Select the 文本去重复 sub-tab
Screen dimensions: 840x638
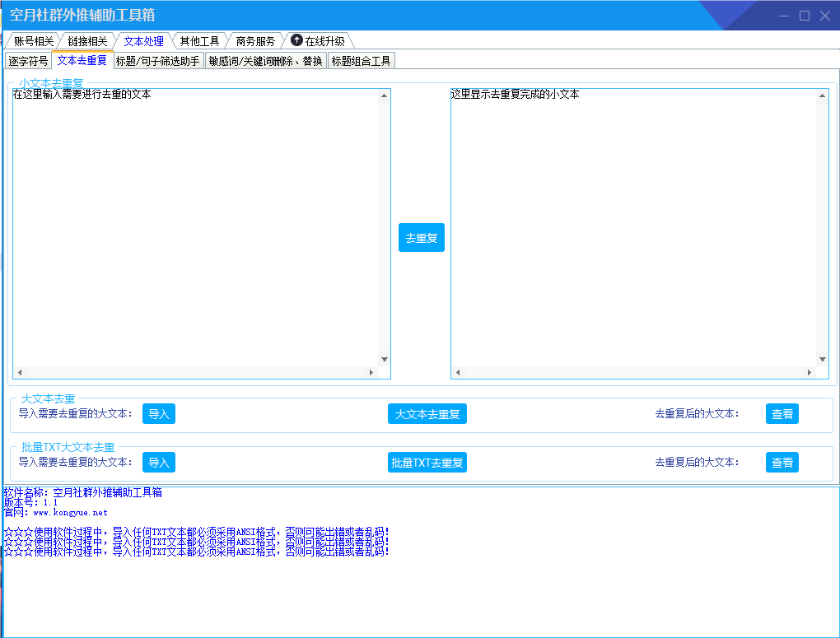[x=82, y=61]
